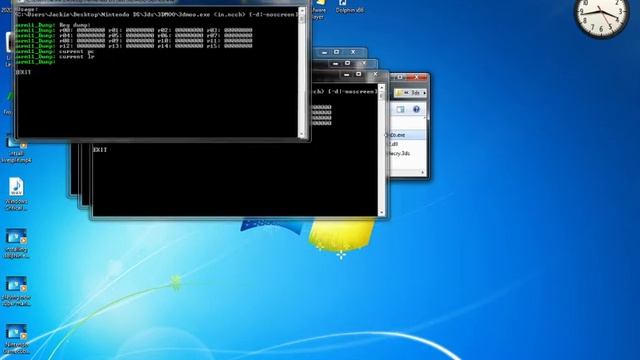Open the help icon in the Explorer window
Viewport: 640px width, 360px height.
pyautogui.click(x=416, y=109)
